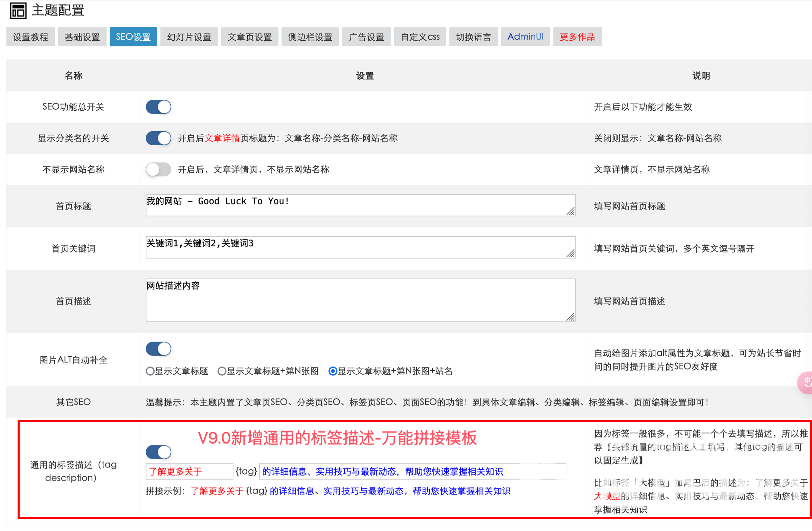The image size is (812, 531).
Task: Switch to 基础设置 tab
Action: [82, 37]
